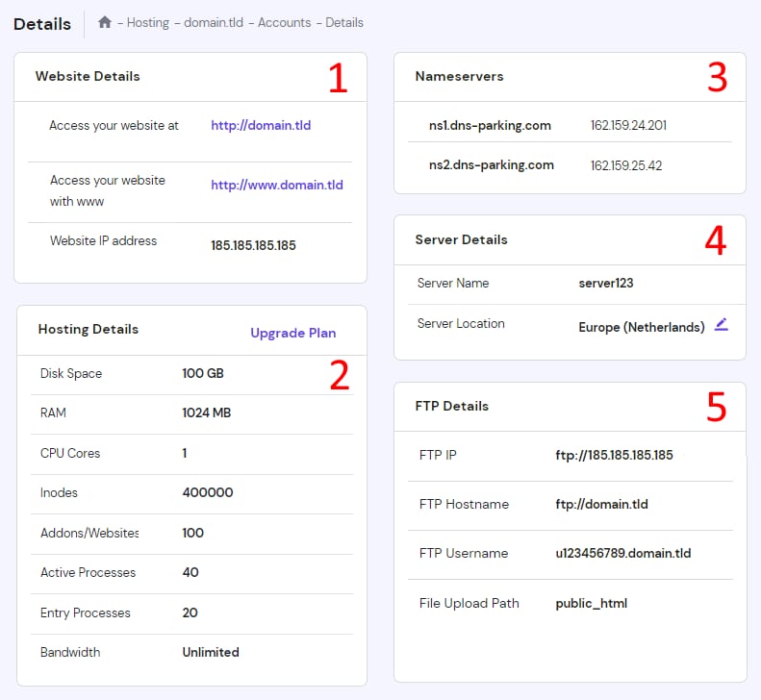761x700 pixels.
Task: Click the FTP Details panel heading
Action: tap(451, 406)
